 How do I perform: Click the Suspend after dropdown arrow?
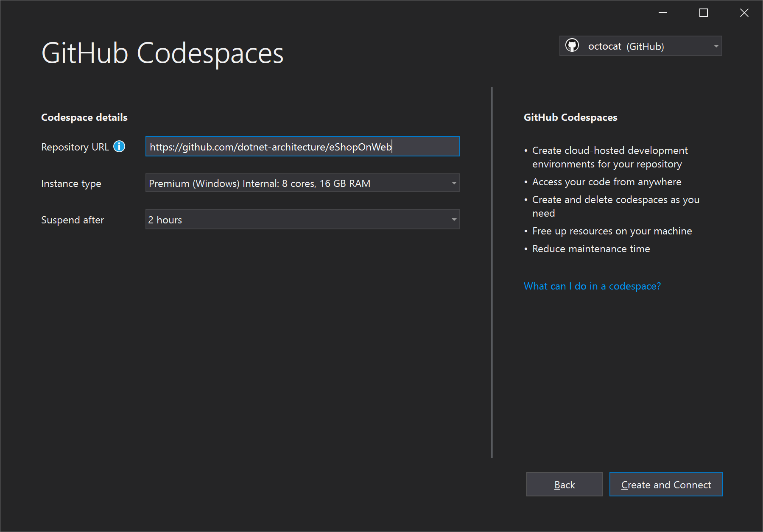click(x=453, y=220)
